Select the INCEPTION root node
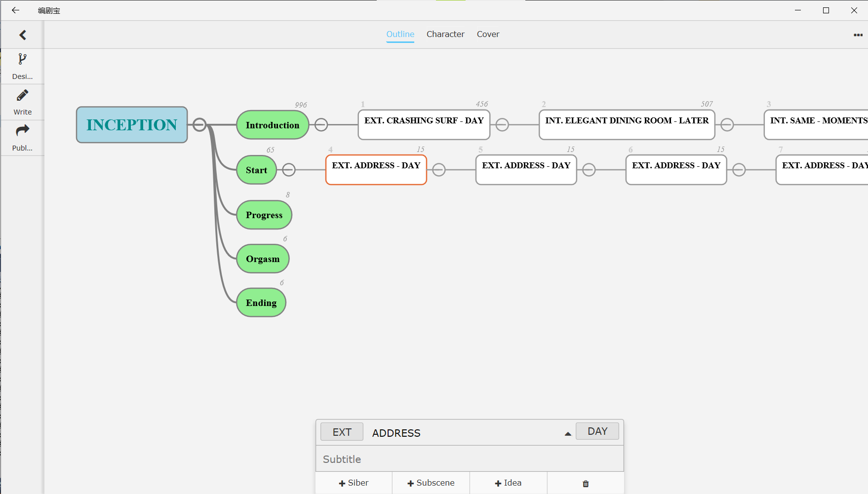The width and height of the screenshot is (868, 494). (x=132, y=125)
